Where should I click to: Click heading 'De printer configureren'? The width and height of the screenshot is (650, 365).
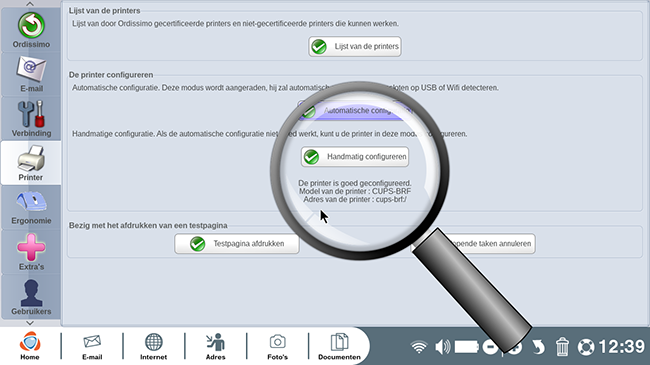pos(111,75)
